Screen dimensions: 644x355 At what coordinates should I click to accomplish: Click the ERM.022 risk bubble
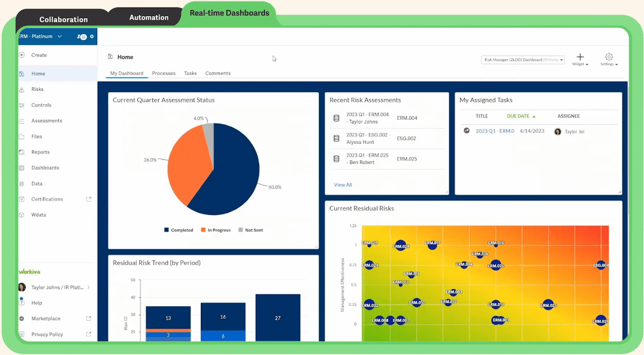pyautogui.click(x=370, y=305)
